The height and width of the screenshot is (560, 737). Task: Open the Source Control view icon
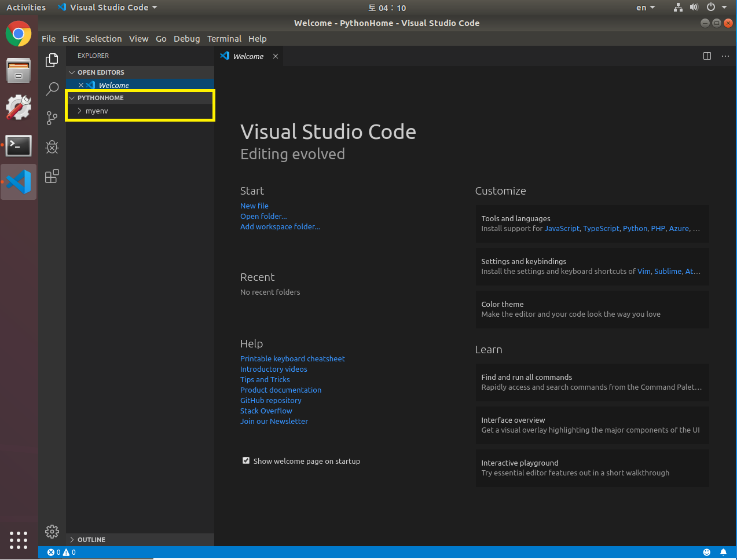click(x=52, y=118)
